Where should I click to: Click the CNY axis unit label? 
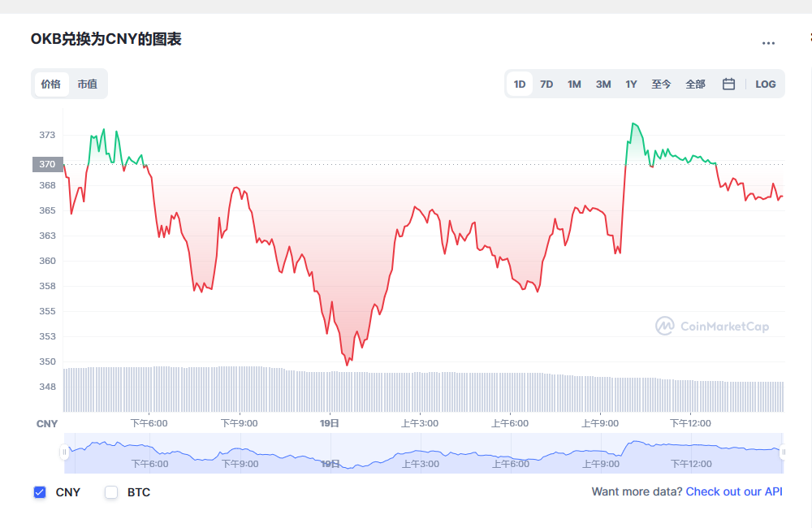tap(46, 424)
